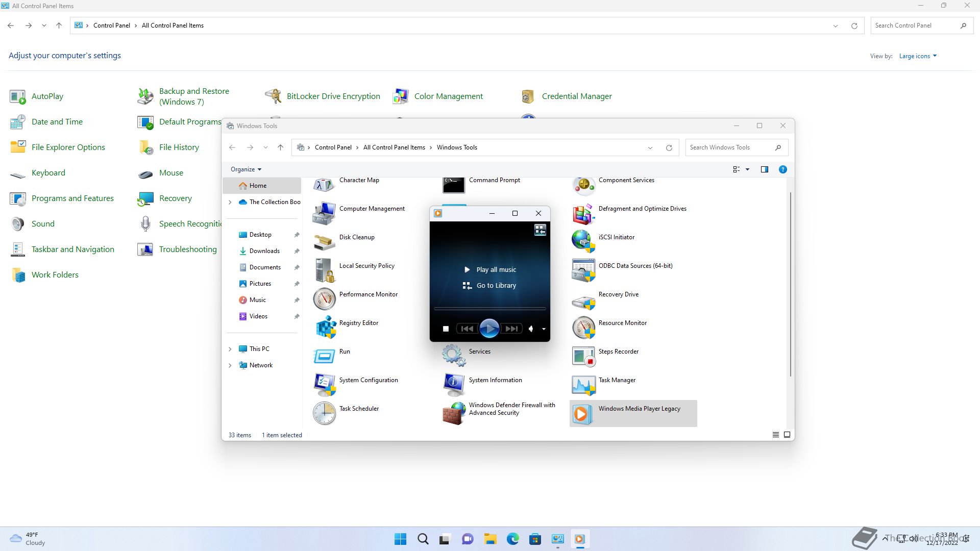This screenshot has height=551, width=980.
Task: Toggle the preview pane in Windows Tools
Action: (x=764, y=169)
